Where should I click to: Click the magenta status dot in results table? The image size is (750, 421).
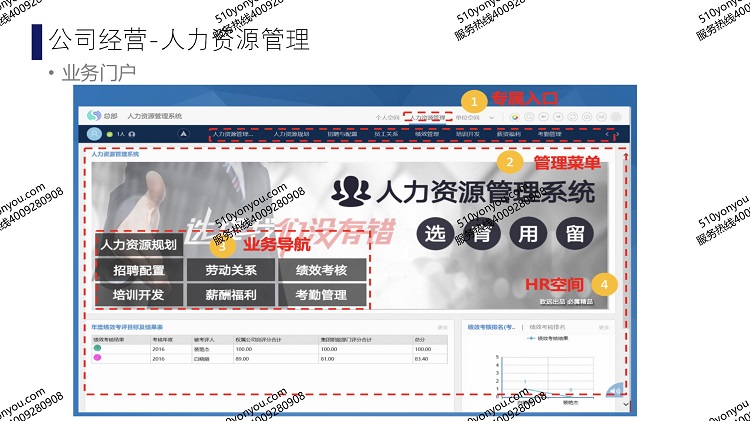(x=97, y=358)
